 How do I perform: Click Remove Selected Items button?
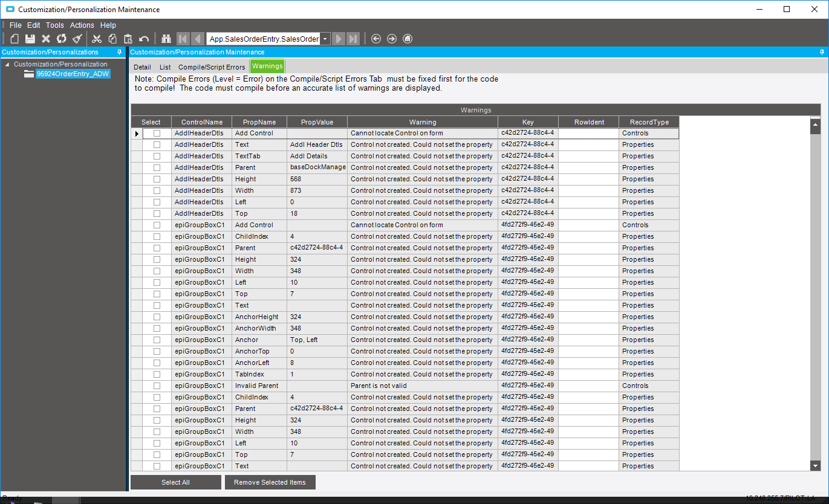coord(270,482)
